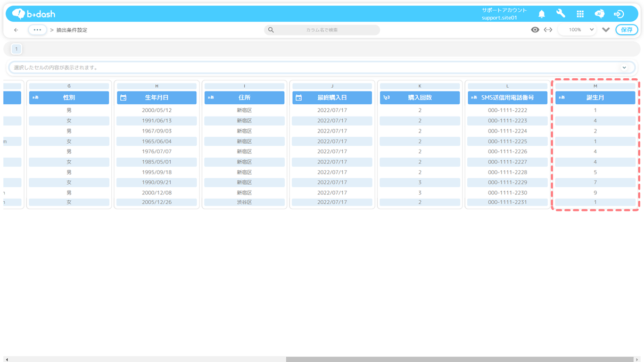The height and width of the screenshot is (362, 644).
Task: Select birthdate cell 1990/09/21
Action: (156, 183)
